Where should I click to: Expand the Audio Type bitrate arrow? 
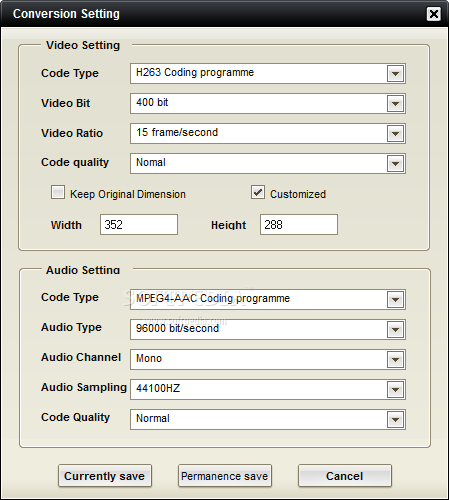coord(395,329)
